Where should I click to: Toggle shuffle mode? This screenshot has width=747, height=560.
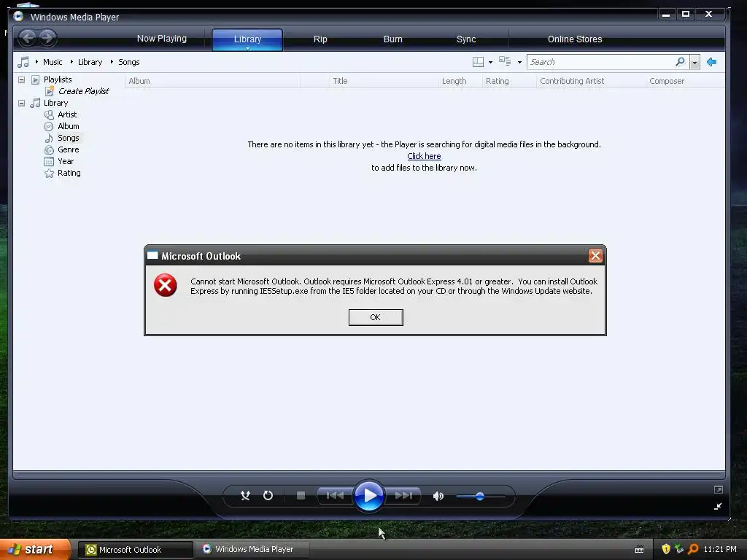245,496
